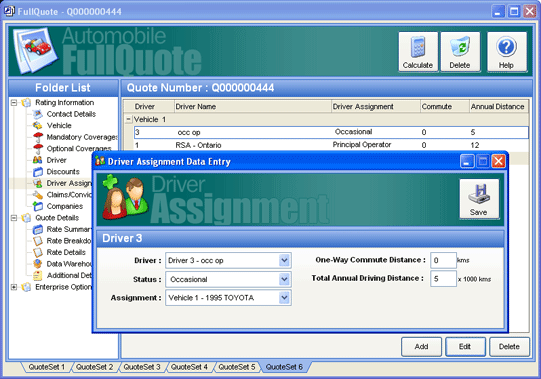This screenshot has width=541, height=379.
Task: Click the Mandatory Coverages umbrella icon
Action: [38, 137]
